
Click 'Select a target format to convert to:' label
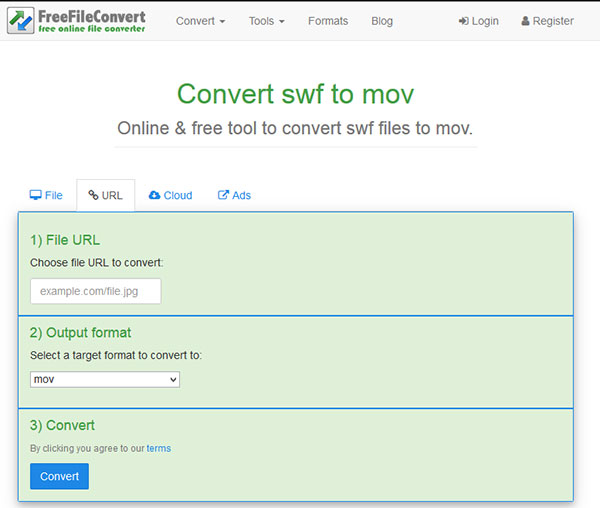[116, 355]
